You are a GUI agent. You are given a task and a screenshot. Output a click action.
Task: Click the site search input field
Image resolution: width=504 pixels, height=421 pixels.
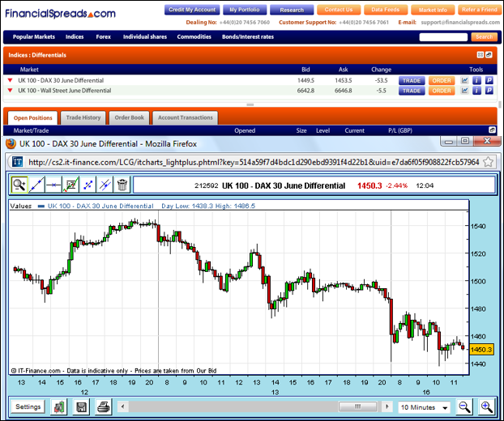[443, 37]
